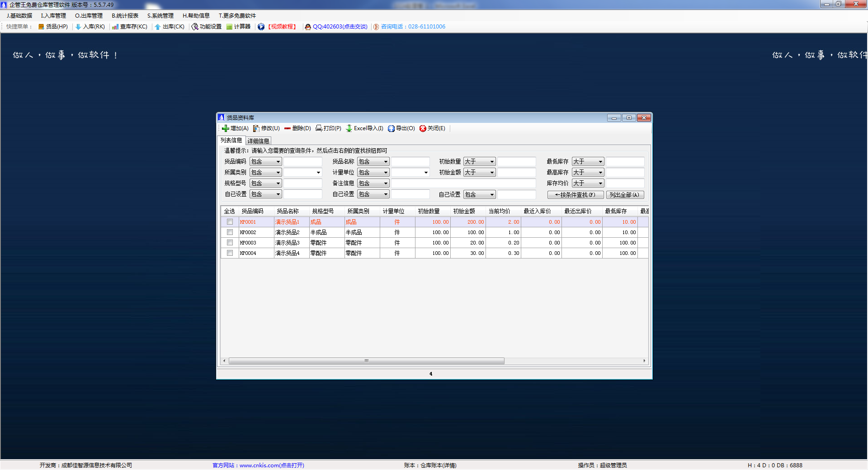Click the 全选 select-all column header
Viewport: 868px width, 470px height.
[x=230, y=211]
